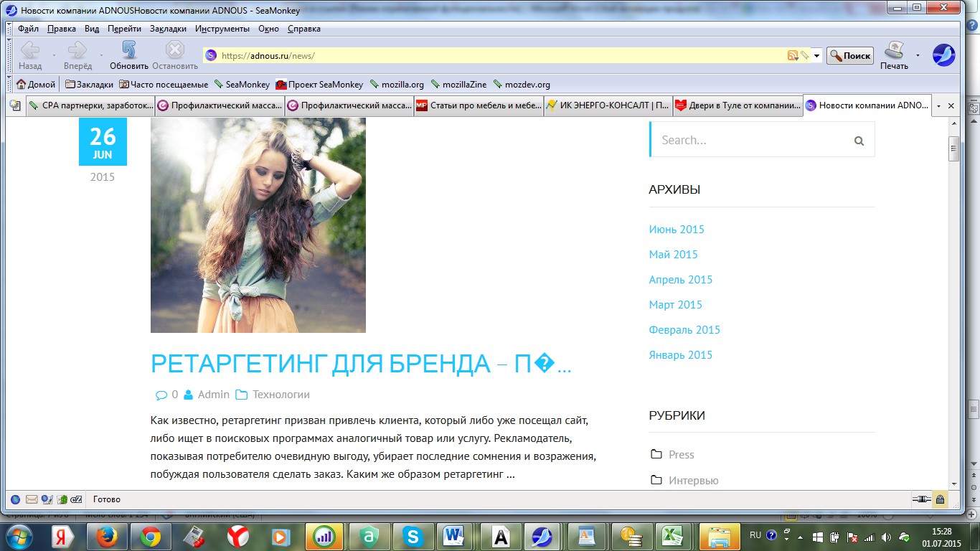Open Composer icon in status bar

pyautogui.click(x=47, y=499)
